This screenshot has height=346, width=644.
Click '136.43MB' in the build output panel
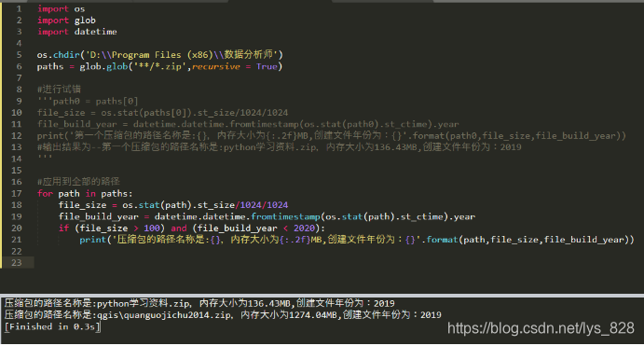tap(268, 303)
